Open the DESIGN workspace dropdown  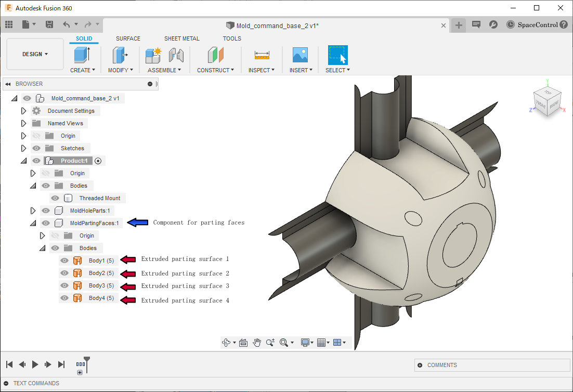35,54
